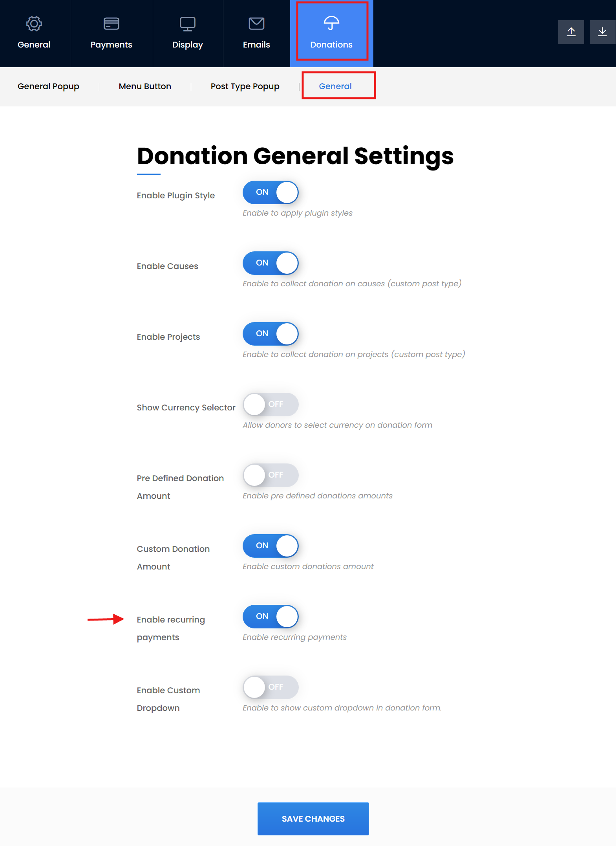The image size is (616, 846).
Task: Enable the Custom Dropdown toggle
Action: 271,687
